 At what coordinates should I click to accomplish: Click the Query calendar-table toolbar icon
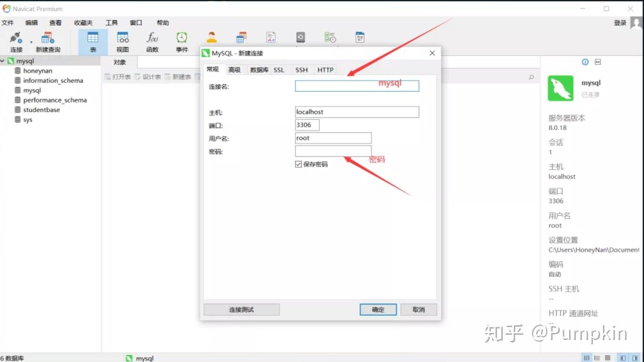(x=242, y=37)
